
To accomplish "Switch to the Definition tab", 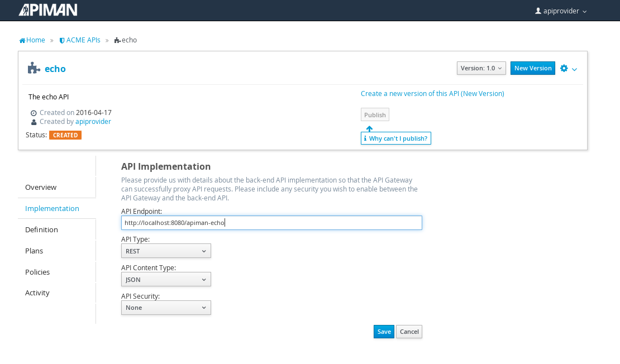I will coord(41,229).
